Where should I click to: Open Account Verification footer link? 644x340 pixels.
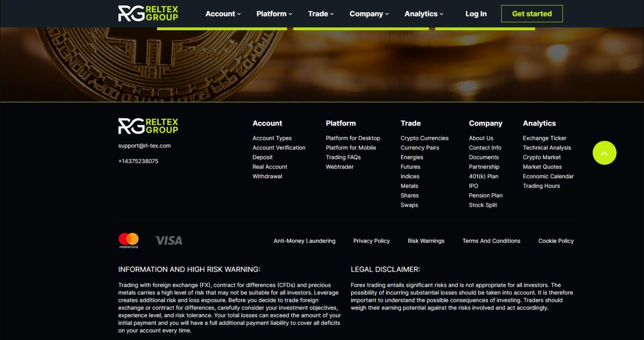click(279, 148)
